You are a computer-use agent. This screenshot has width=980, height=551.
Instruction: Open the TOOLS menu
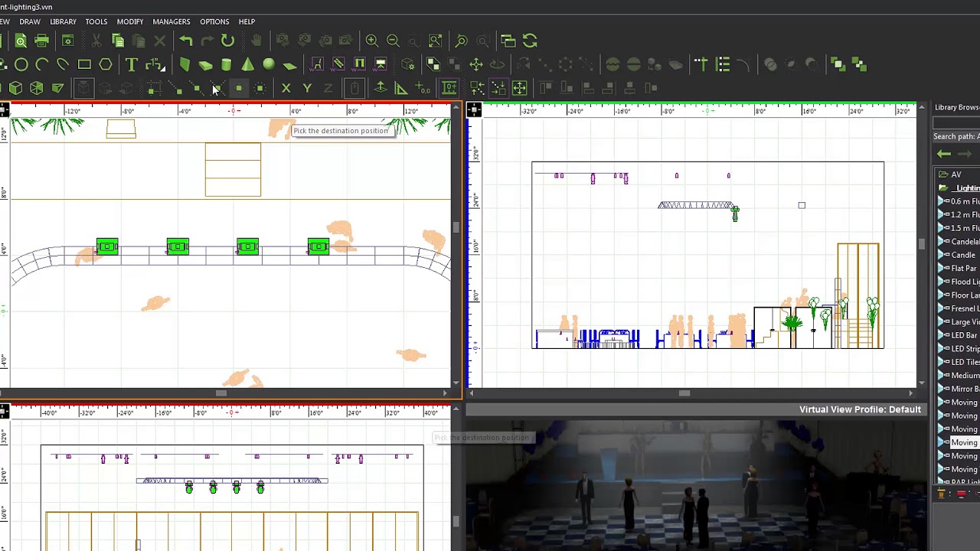tap(96, 21)
